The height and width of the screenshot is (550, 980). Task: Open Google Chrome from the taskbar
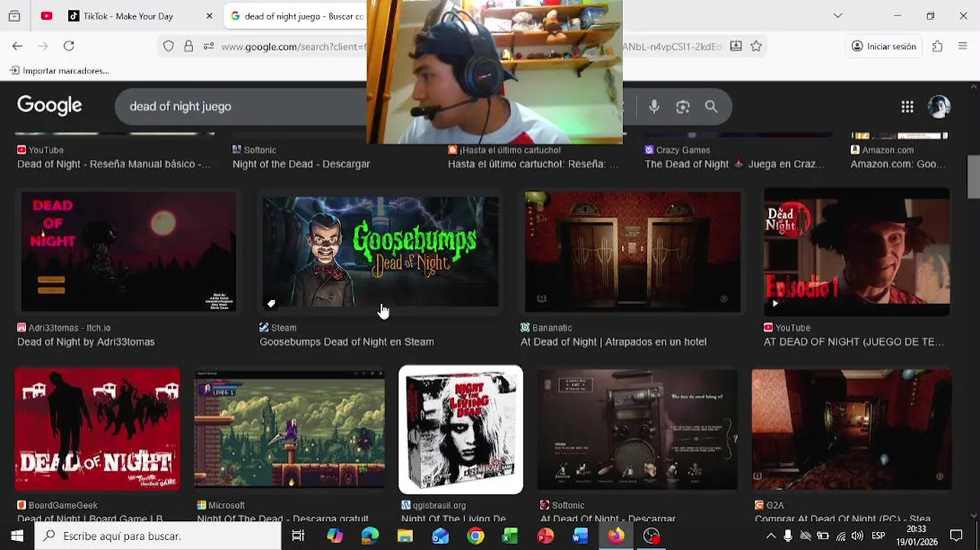coord(475,536)
